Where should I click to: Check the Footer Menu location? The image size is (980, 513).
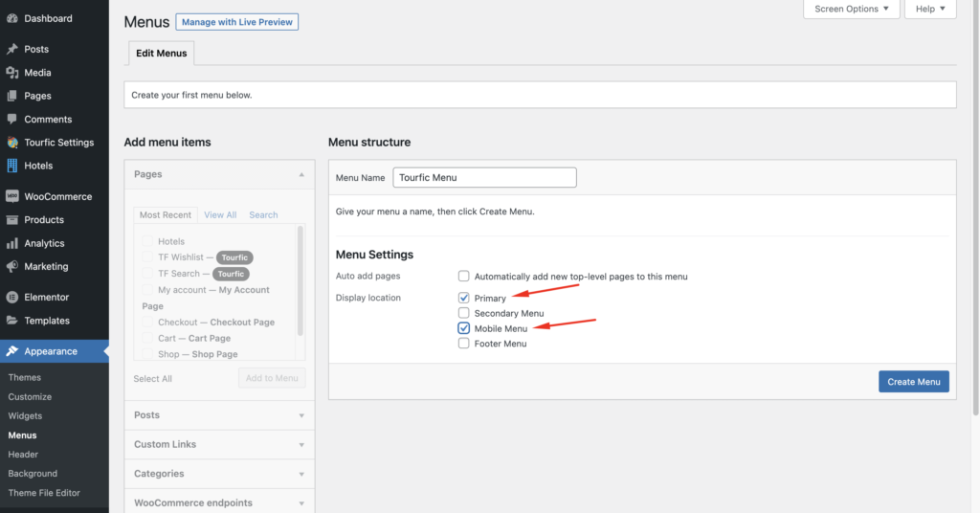point(464,343)
